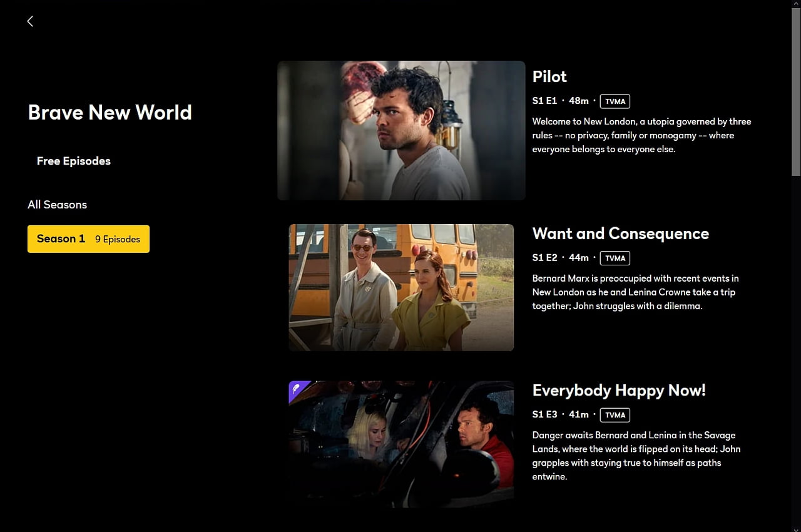
Task: Play the Pilot episode thumbnail
Action: [x=401, y=130]
